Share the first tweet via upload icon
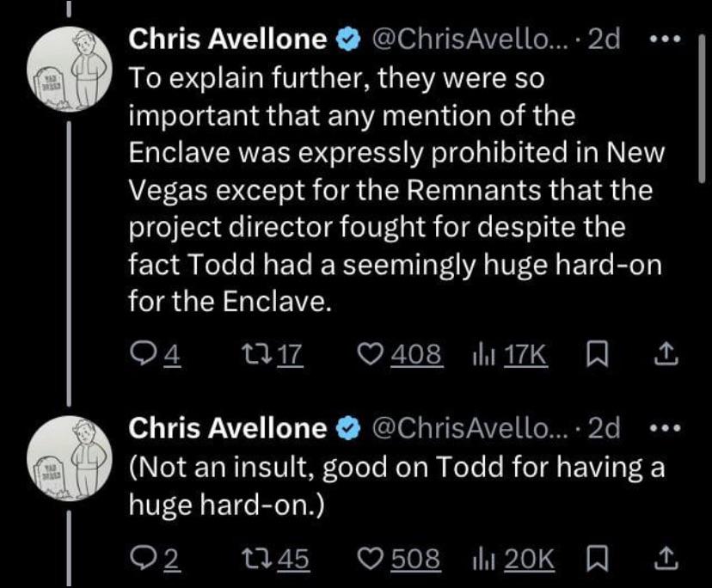The width and height of the screenshot is (712, 588). coord(666,355)
